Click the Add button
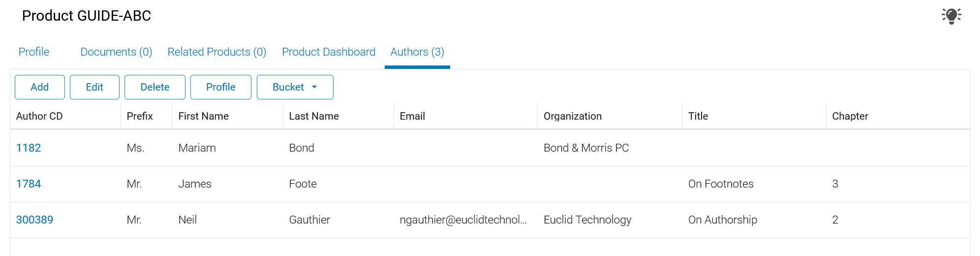 40,87
